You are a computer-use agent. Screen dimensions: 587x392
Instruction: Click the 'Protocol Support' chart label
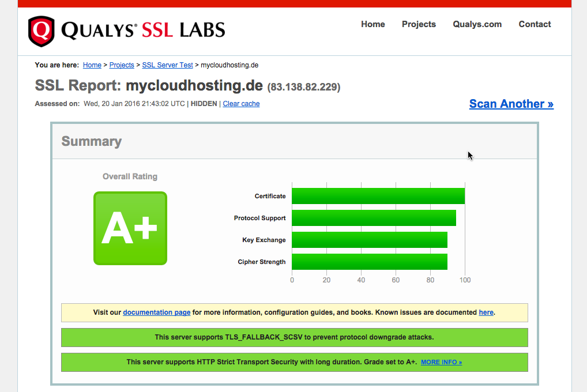260,218
